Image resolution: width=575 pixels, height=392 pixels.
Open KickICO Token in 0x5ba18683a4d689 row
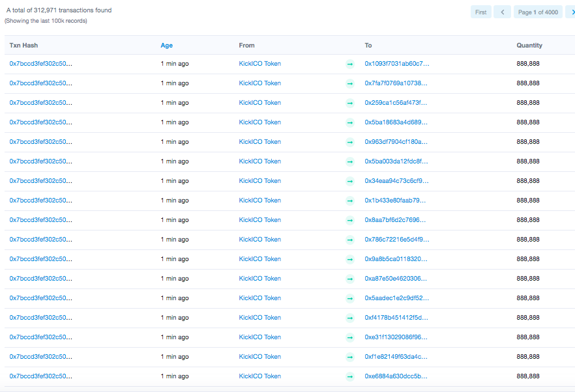259,122
